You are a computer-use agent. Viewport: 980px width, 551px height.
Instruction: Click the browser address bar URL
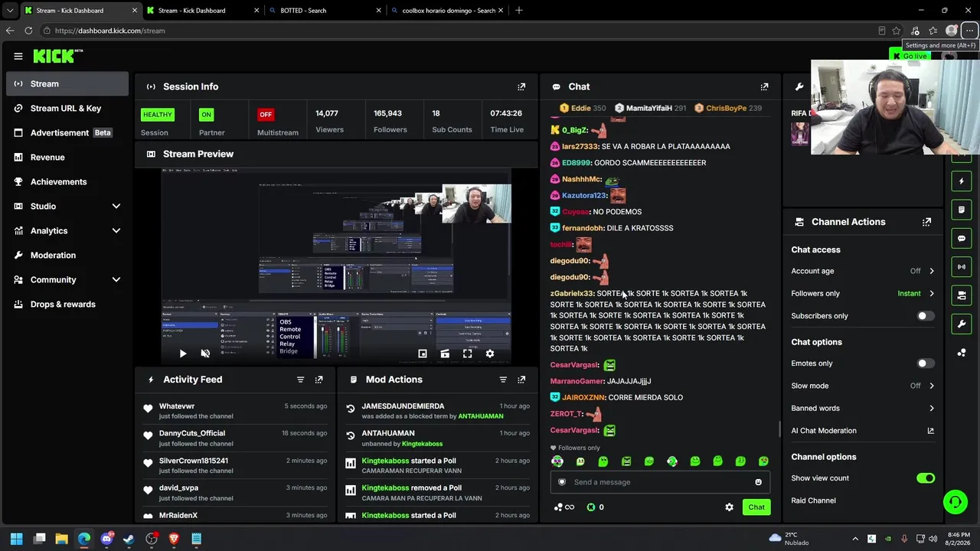109,31
